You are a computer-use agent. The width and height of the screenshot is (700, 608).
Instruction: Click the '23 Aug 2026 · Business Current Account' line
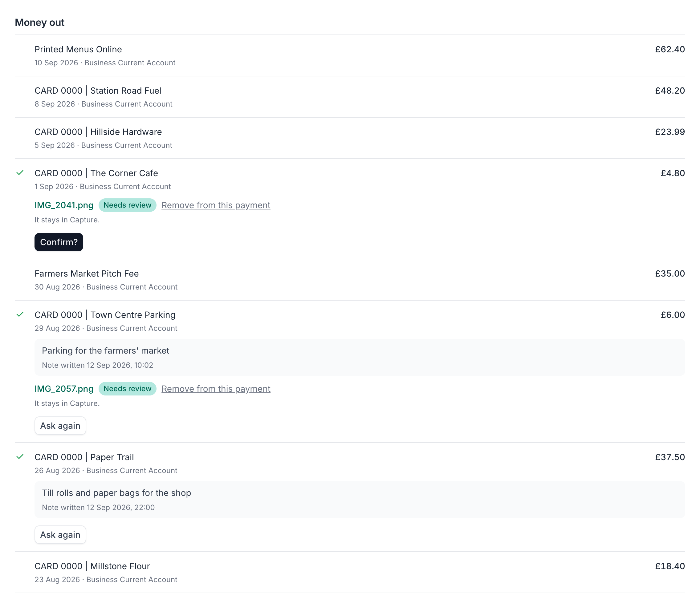pos(106,580)
